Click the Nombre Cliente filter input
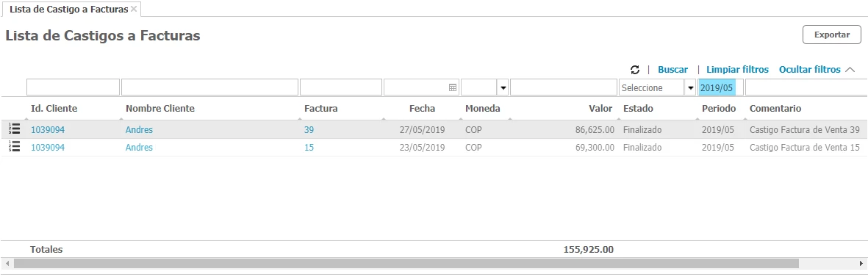868x277 pixels. [209, 87]
